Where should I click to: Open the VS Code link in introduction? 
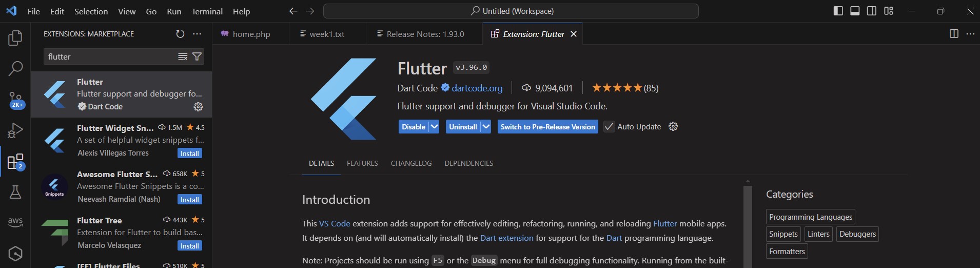(x=335, y=224)
